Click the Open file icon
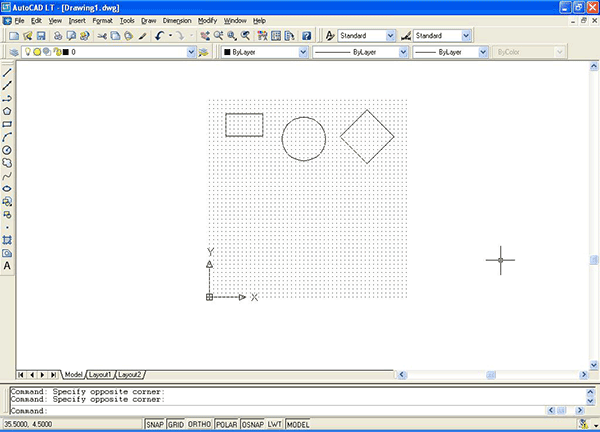The height and width of the screenshot is (432, 600). 28,36
